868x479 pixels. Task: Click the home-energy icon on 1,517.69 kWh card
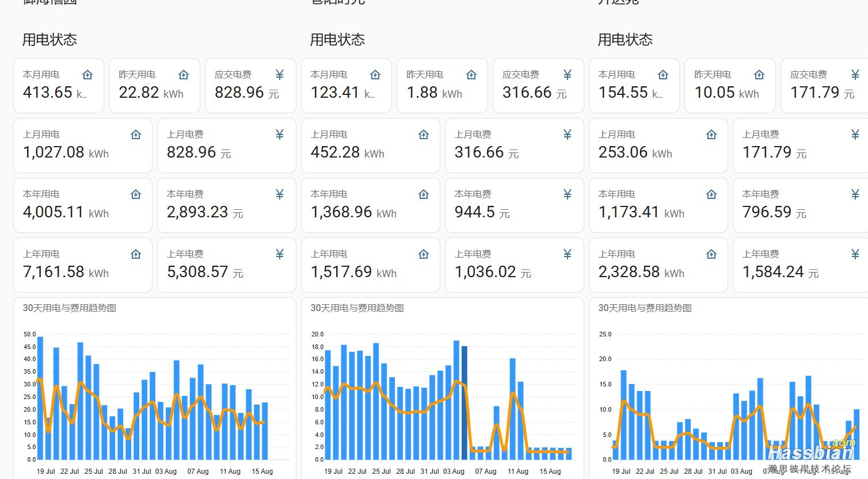(x=424, y=254)
